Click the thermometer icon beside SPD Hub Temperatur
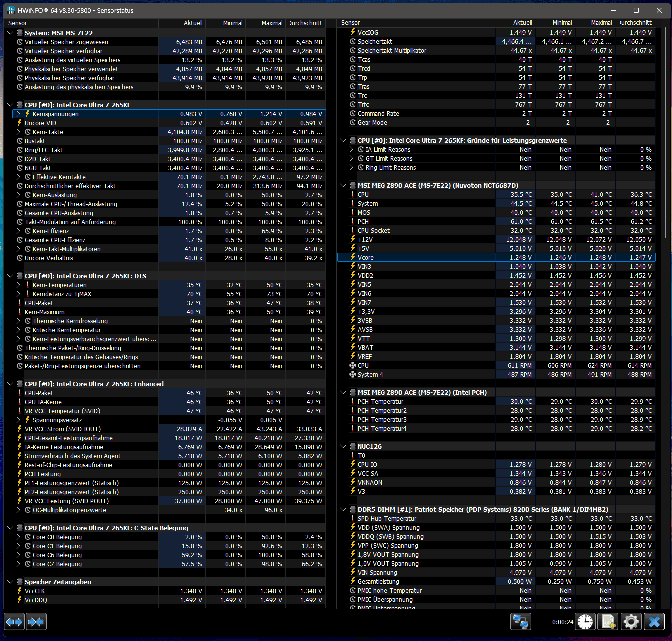672x641 pixels. (353, 519)
